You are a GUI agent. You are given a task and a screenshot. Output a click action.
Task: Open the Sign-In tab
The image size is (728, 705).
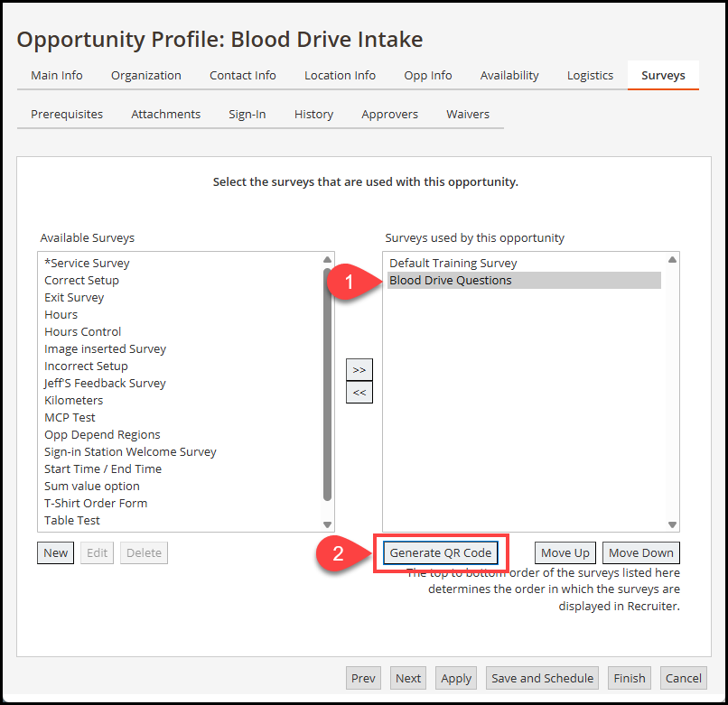(247, 114)
